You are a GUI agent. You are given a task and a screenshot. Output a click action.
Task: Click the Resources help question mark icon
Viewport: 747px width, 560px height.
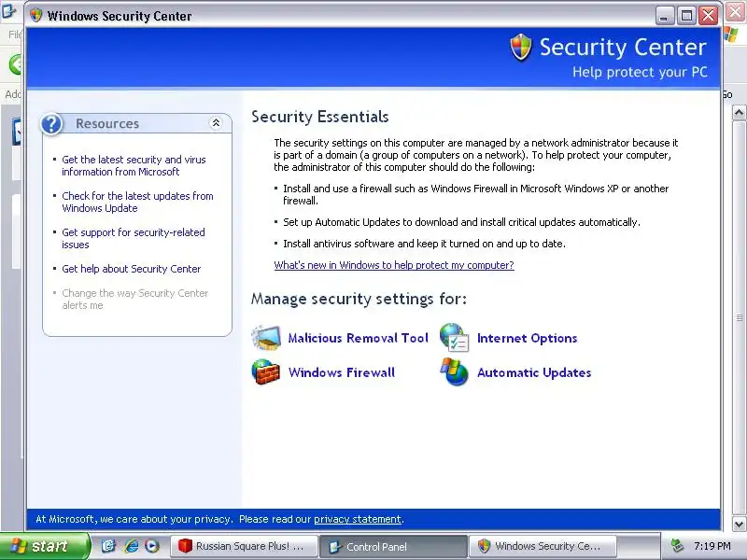[x=51, y=124]
